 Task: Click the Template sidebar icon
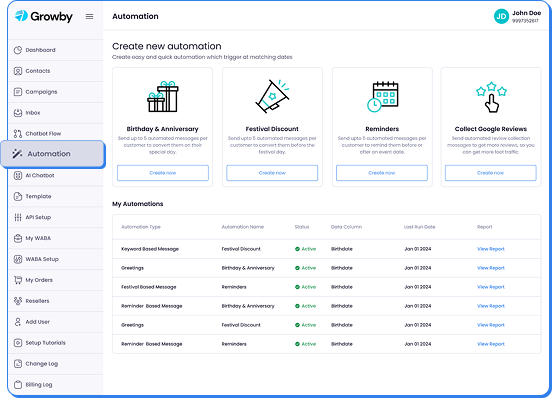tap(18, 196)
